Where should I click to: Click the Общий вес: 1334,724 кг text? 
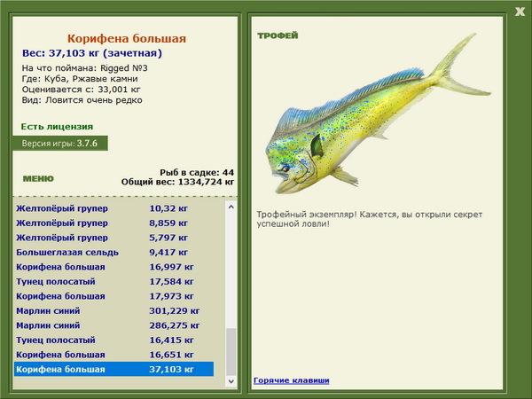click(177, 182)
